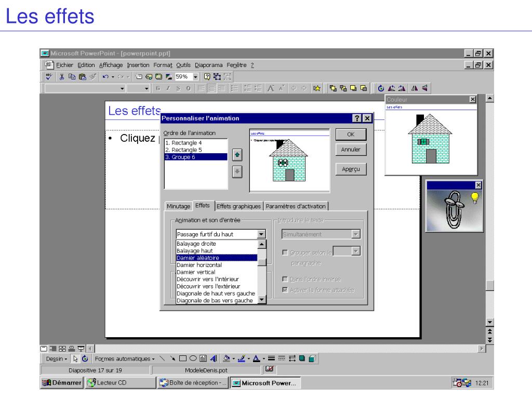
Task: Click the help question mark toolbar icon
Action: (207, 77)
